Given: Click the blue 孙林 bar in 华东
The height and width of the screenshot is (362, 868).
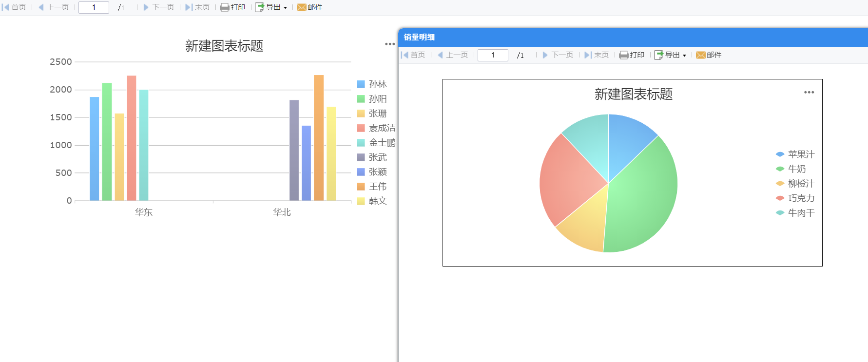Looking at the screenshot, I should click(95, 149).
